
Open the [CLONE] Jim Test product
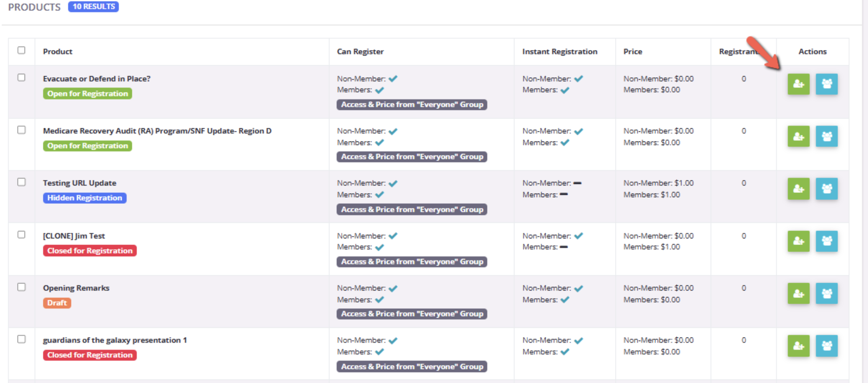pos(74,236)
